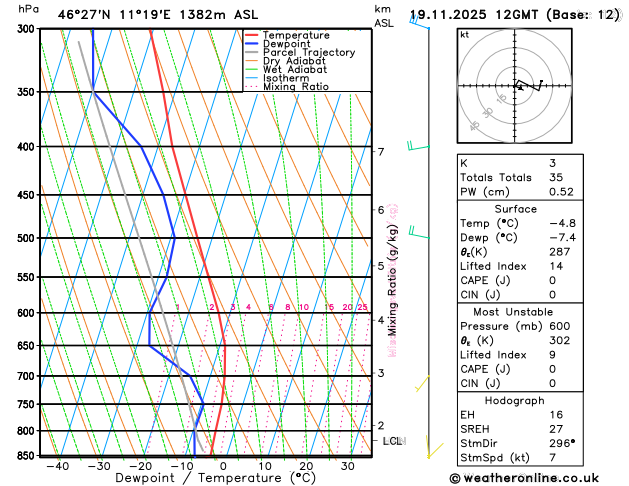Viewport: 629px width, 486px height.
Task: Click the 'Hodograph' section heading
Action: (515, 401)
